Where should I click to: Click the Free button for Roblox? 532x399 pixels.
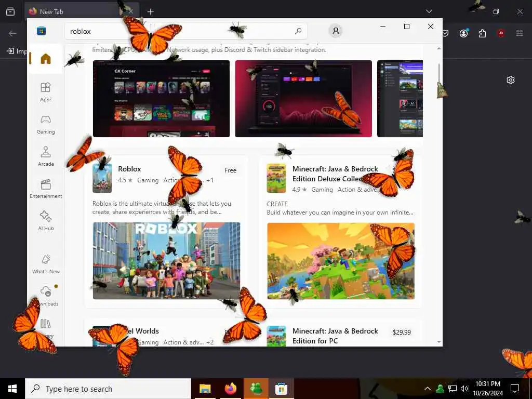pyautogui.click(x=230, y=170)
